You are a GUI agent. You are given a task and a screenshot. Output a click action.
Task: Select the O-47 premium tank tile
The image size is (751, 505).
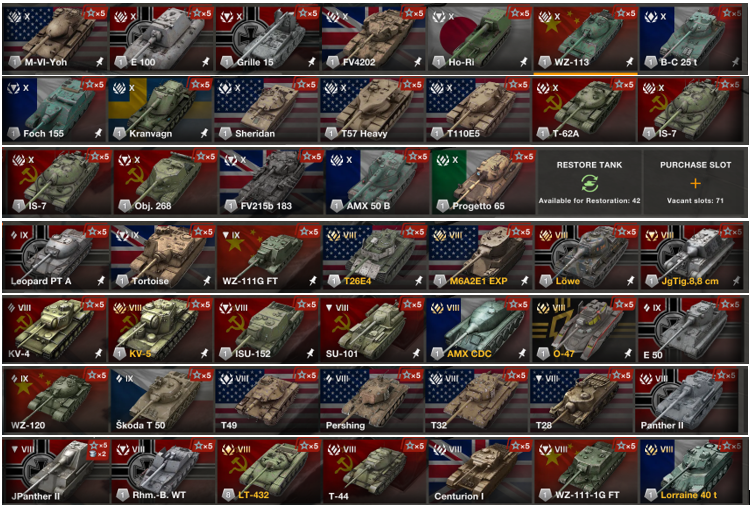[x=584, y=329]
